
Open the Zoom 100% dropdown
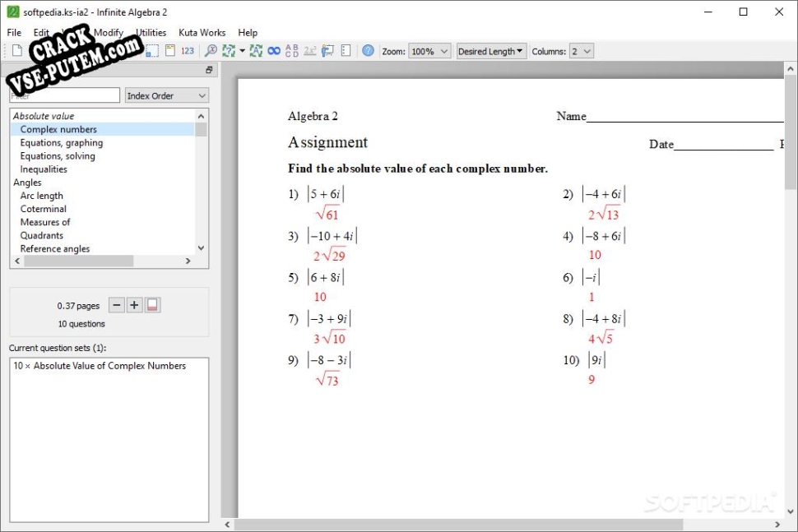pos(429,51)
